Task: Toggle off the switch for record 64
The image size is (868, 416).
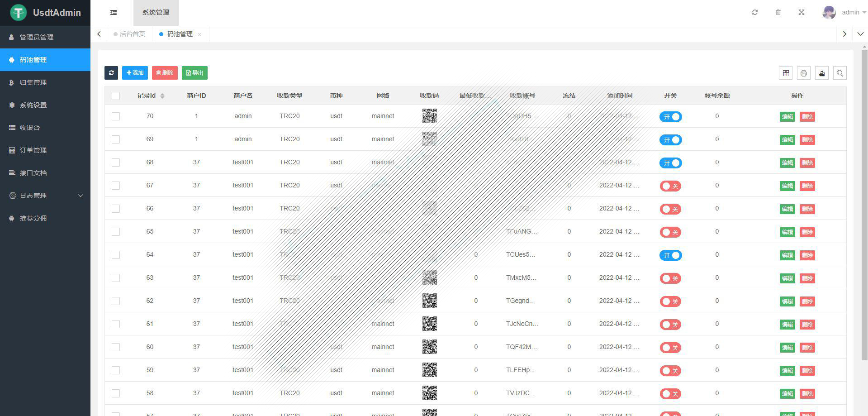Action: [670, 255]
